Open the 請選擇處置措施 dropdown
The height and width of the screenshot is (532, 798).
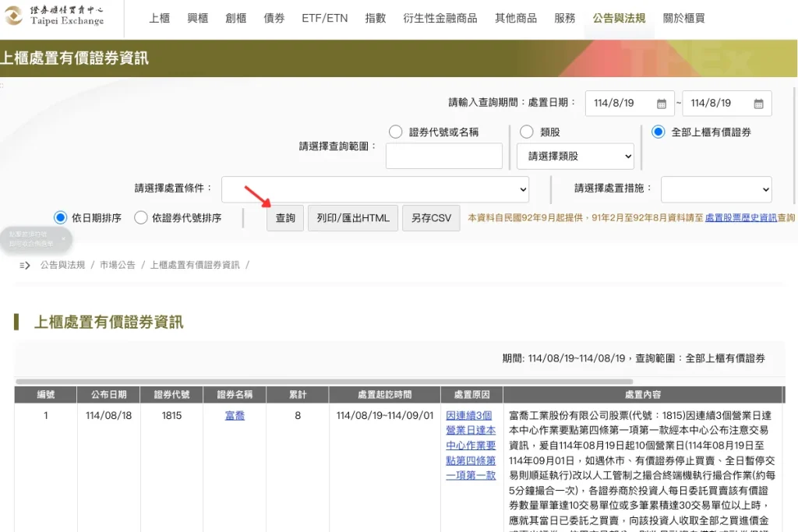716,189
